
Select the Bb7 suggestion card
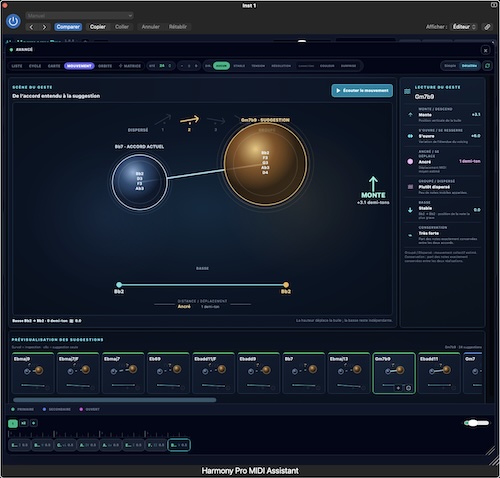pyautogui.click(x=304, y=373)
